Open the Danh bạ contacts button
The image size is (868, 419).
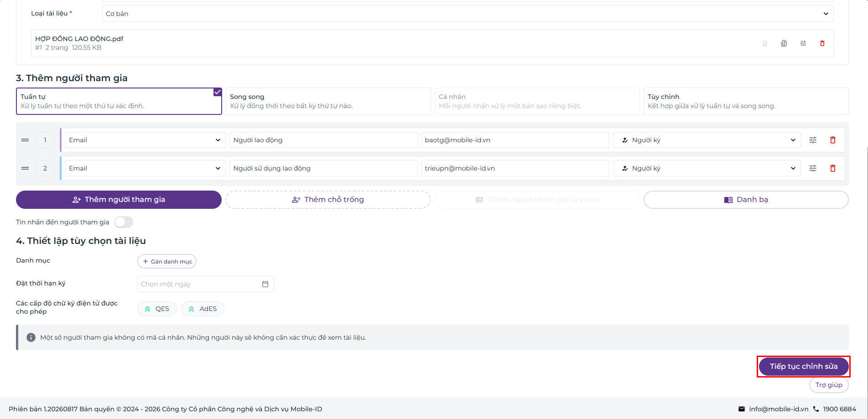[746, 200]
